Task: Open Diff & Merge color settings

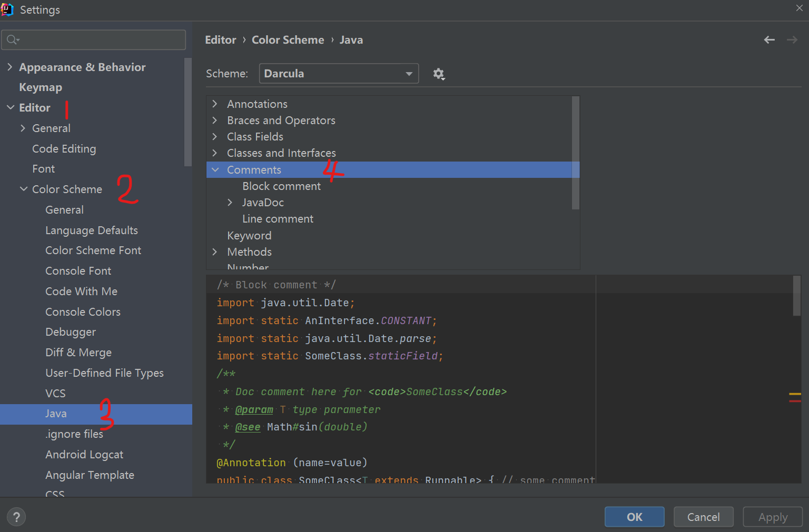Action: pyautogui.click(x=78, y=353)
